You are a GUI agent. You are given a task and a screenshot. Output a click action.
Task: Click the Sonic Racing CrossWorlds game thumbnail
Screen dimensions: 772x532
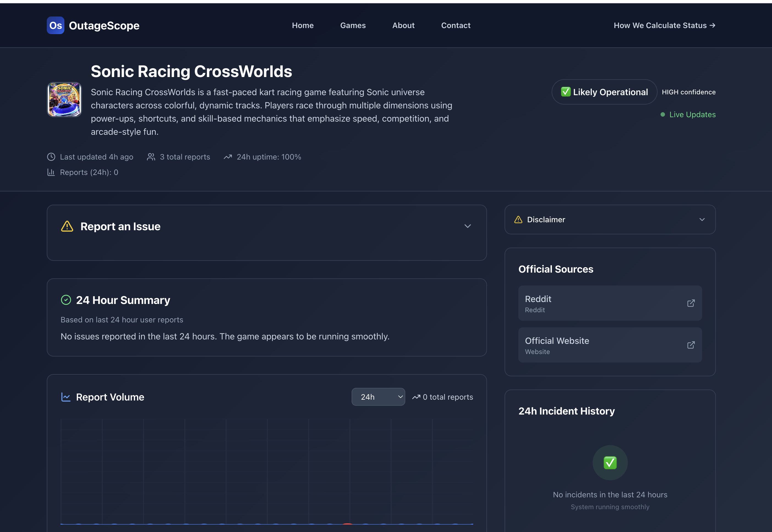coord(64,99)
